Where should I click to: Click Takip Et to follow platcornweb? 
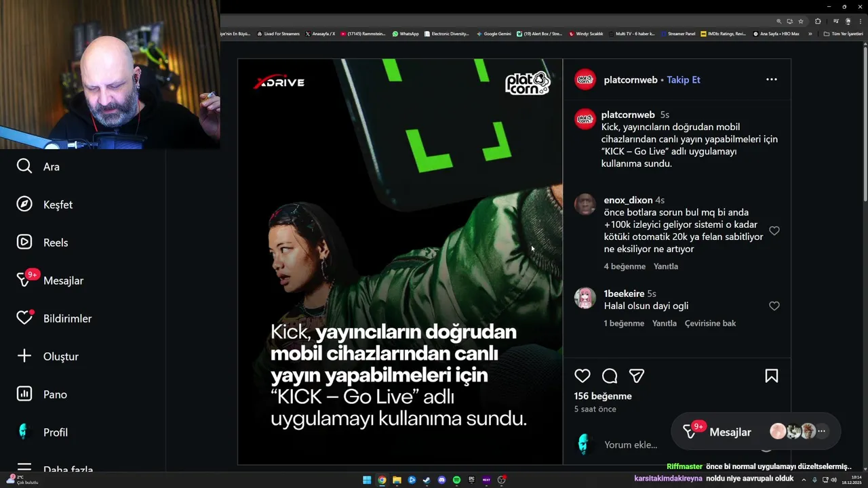pyautogui.click(x=684, y=80)
